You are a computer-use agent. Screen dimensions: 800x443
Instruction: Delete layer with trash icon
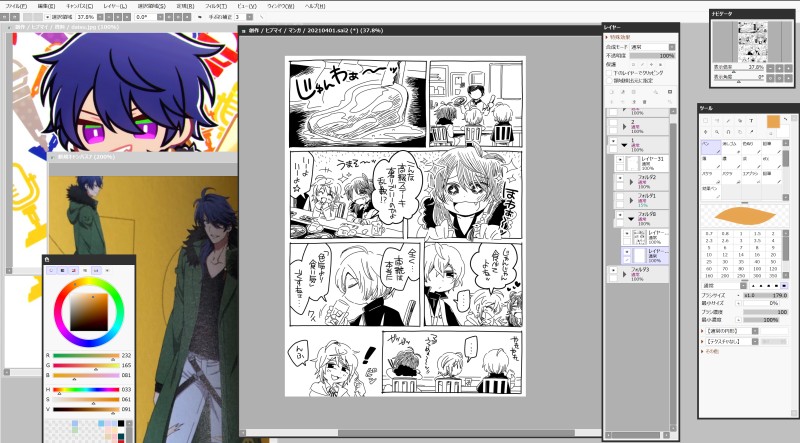click(644, 102)
